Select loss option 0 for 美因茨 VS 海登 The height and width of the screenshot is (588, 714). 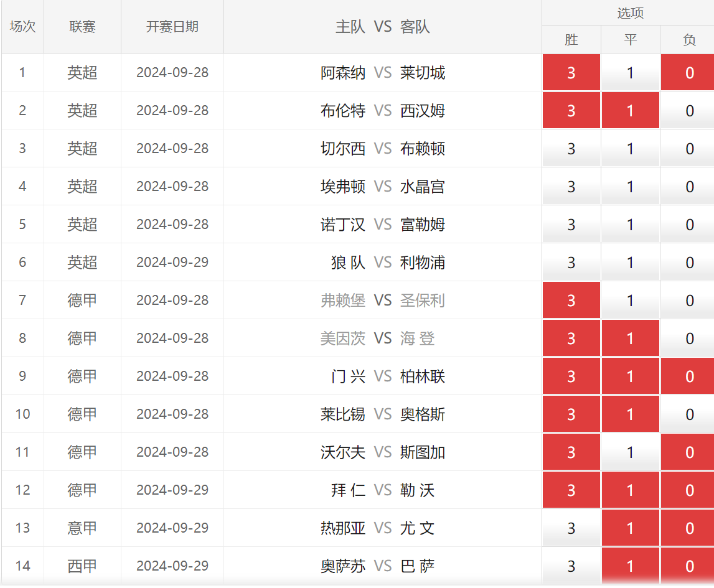coord(688,338)
